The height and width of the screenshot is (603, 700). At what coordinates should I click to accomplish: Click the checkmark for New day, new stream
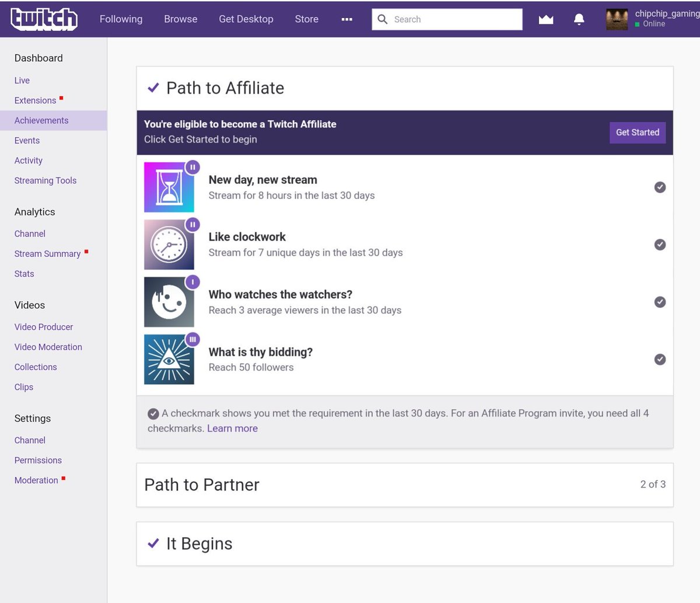pyautogui.click(x=660, y=187)
